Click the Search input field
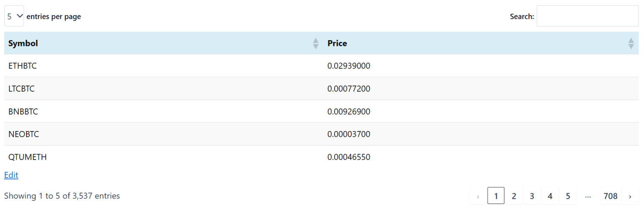This screenshot has height=211, width=644. tap(587, 16)
